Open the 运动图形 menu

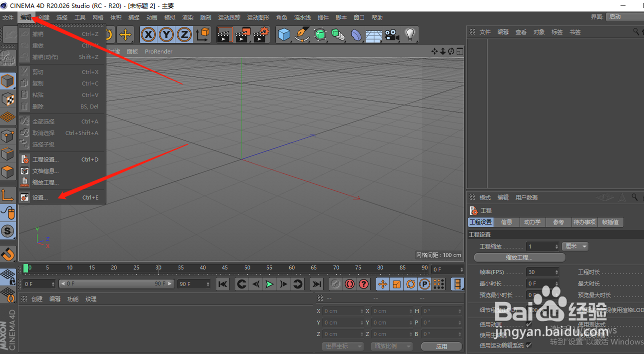[x=258, y=17]
